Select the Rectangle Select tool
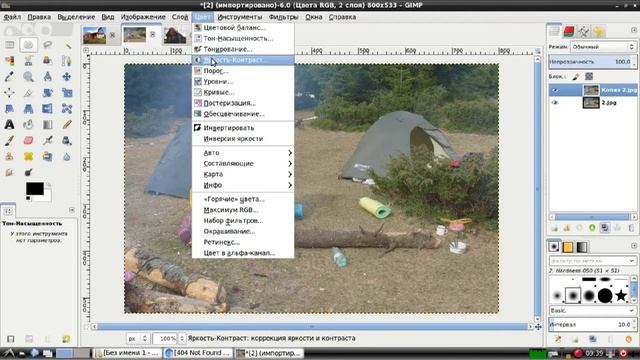This screenshot has height=360, width=640. click(x=9, y=44)
